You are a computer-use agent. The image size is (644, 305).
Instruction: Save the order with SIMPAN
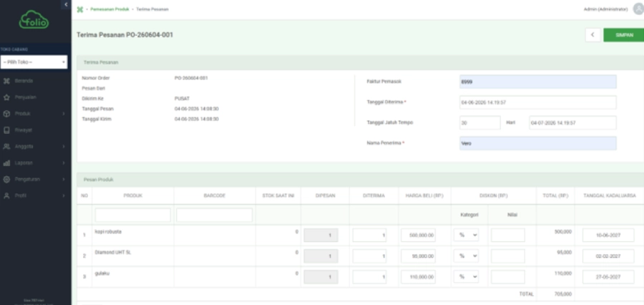coord(623,35)
